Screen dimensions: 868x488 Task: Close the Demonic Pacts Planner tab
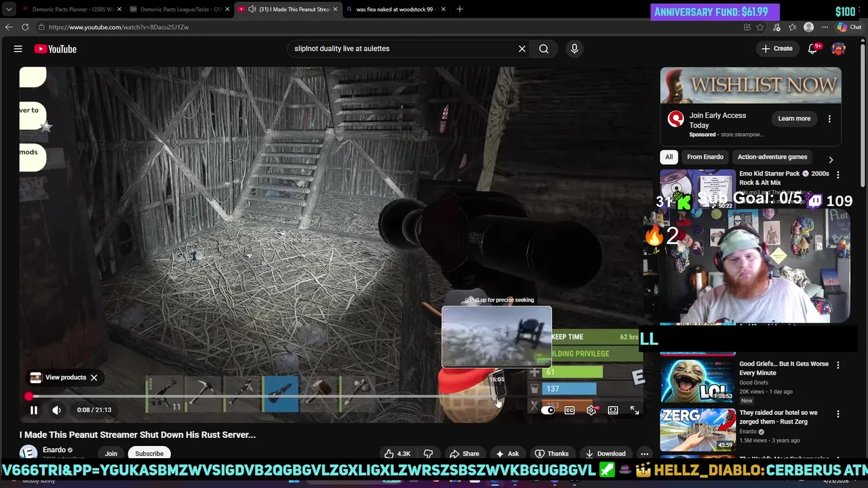click(x=119, y=9)
